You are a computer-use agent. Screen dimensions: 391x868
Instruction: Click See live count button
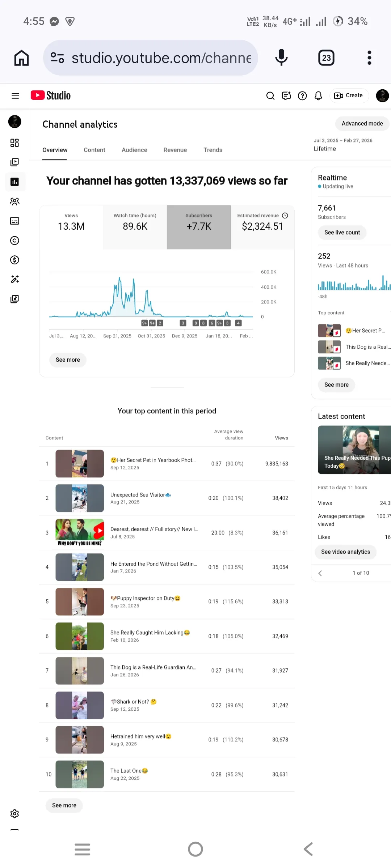pos(342,233)
